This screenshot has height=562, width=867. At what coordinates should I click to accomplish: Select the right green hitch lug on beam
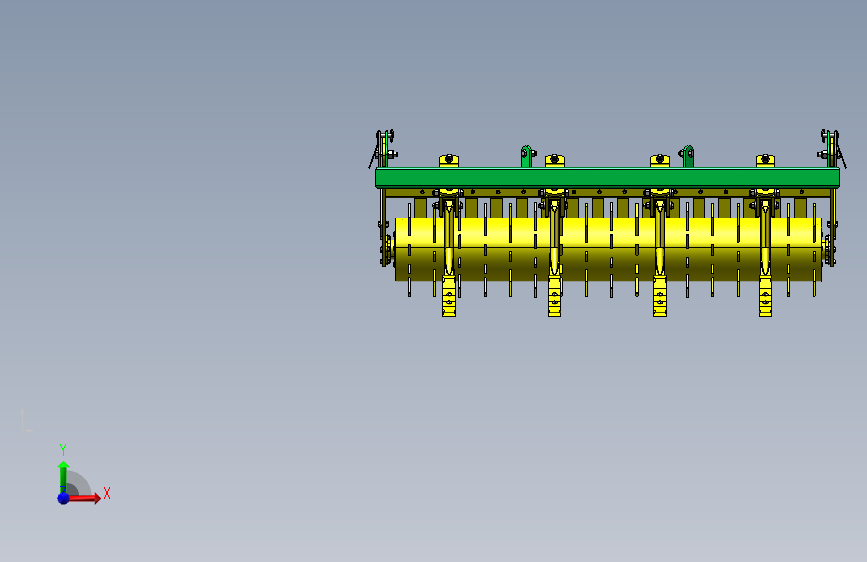pyautogui.click(x=687, y=157)
